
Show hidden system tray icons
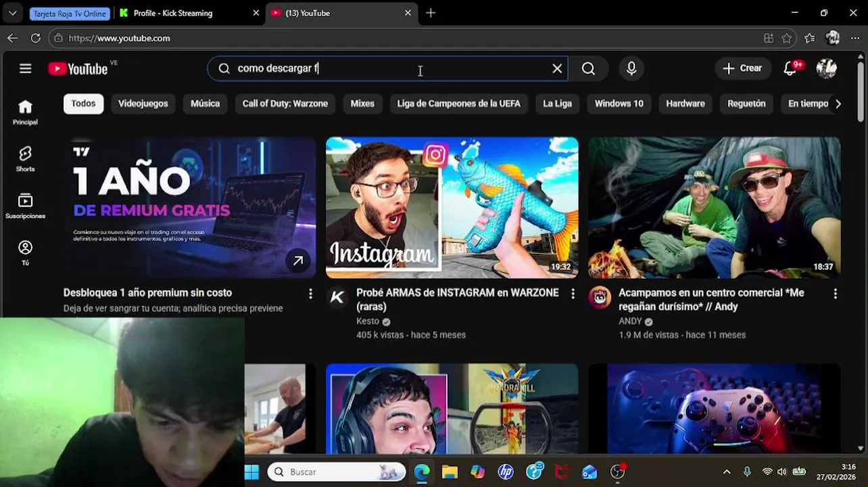(727, 472)
